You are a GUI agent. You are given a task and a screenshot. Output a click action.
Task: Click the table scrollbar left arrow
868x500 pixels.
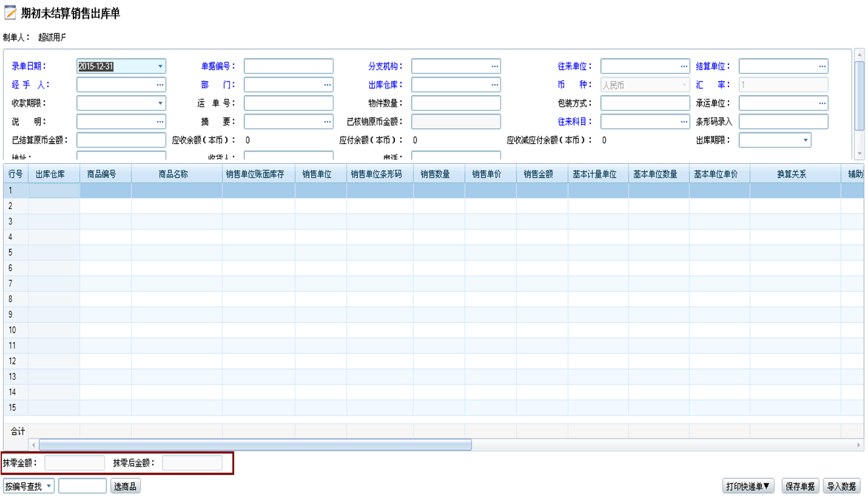coord(33,445)
